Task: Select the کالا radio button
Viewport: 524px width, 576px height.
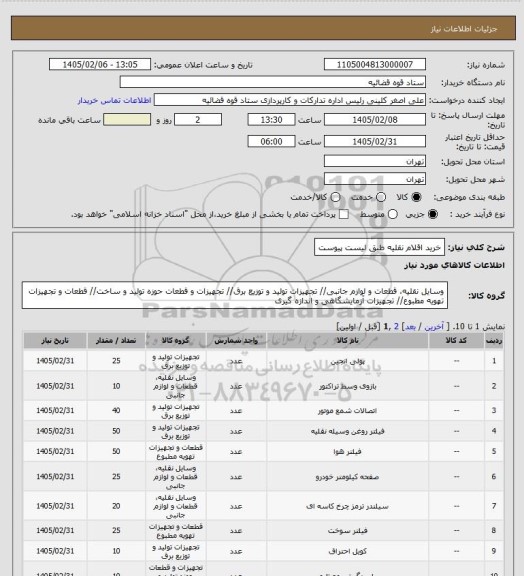Action: pos(416,197)
